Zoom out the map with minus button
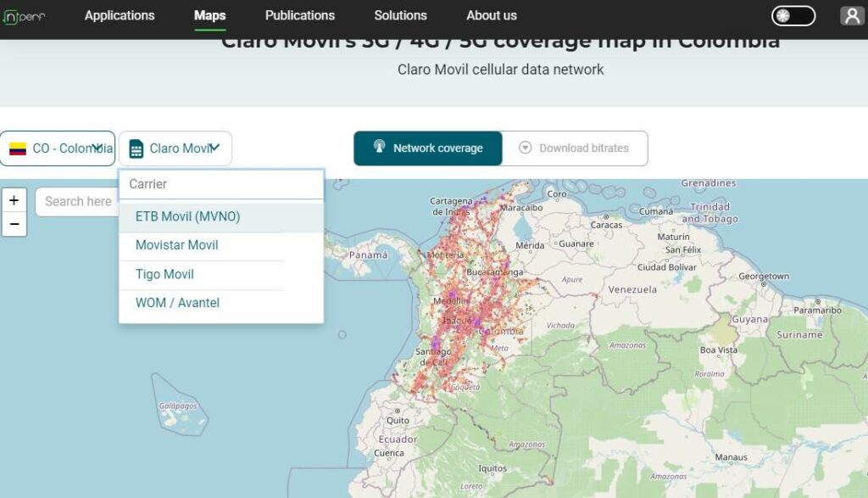 (x=14, y=224)
